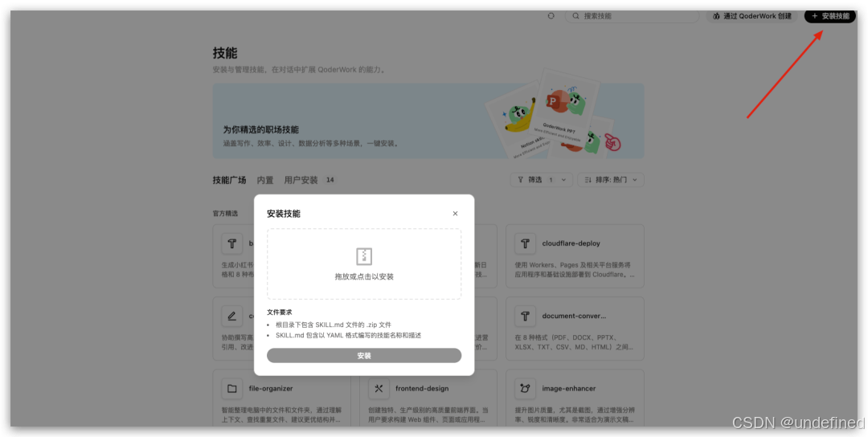Click the file-organizer description 智能整理电脑中的文件
This screenshot has width=868, height=437.
[x=282, y=415]
